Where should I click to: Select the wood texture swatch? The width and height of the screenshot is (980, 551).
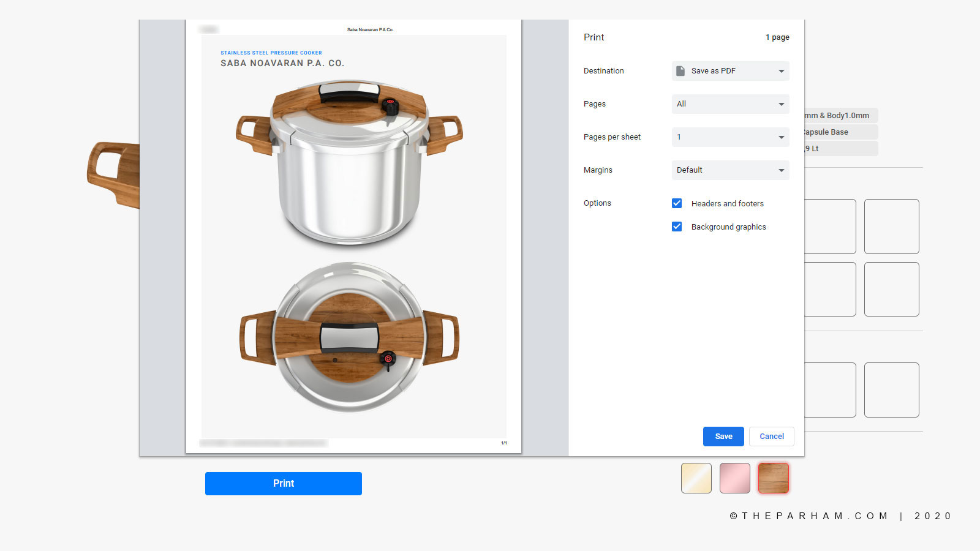(x=774, y=478)
